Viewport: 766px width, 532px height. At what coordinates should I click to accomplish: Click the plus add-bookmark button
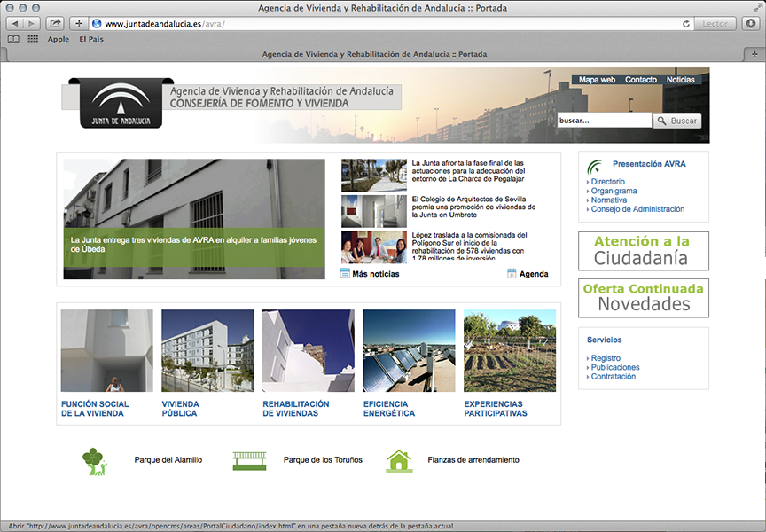pos(79,24)
